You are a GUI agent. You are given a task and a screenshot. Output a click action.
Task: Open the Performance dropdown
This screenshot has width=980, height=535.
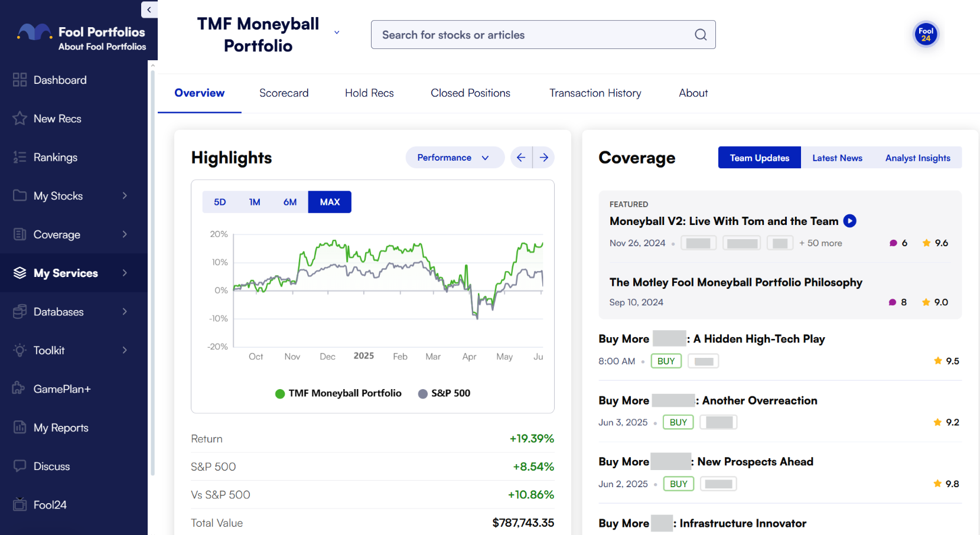point(455,157)
